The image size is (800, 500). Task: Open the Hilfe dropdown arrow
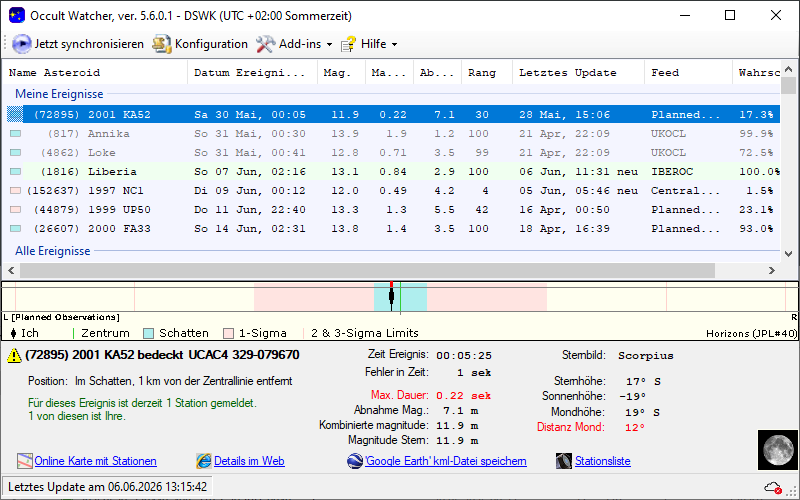pos(394,45)
